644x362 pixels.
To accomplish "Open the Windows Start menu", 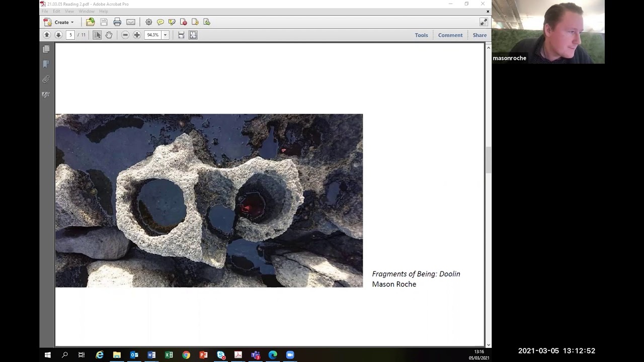I will click(x=47, y=355).
